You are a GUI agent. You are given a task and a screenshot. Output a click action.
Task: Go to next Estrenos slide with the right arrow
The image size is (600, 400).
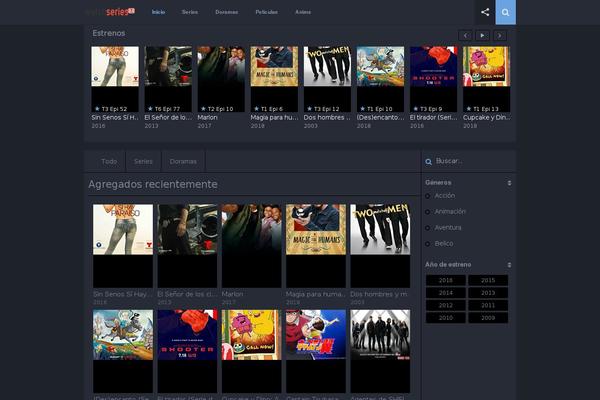[499, 36]
